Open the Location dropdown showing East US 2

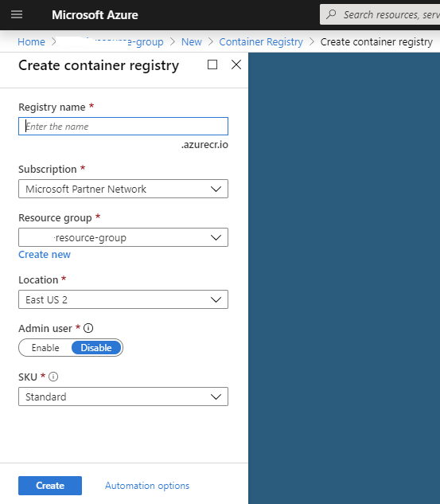[123, 299]
